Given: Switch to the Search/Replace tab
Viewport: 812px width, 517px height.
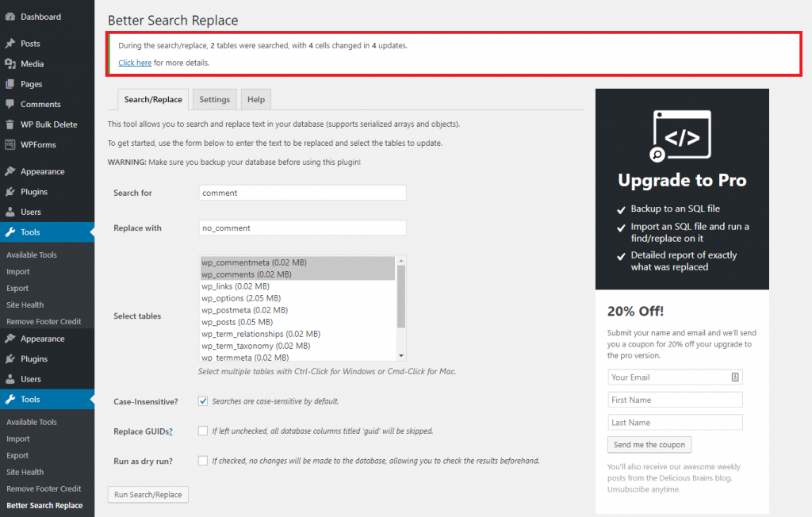Looking at the screenshot, I should (153, 99).
